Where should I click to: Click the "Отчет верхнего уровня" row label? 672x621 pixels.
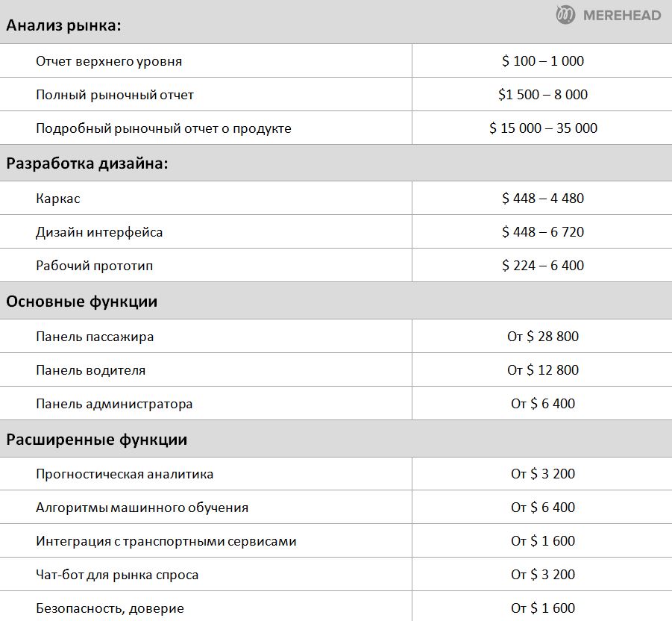(109, 61)
